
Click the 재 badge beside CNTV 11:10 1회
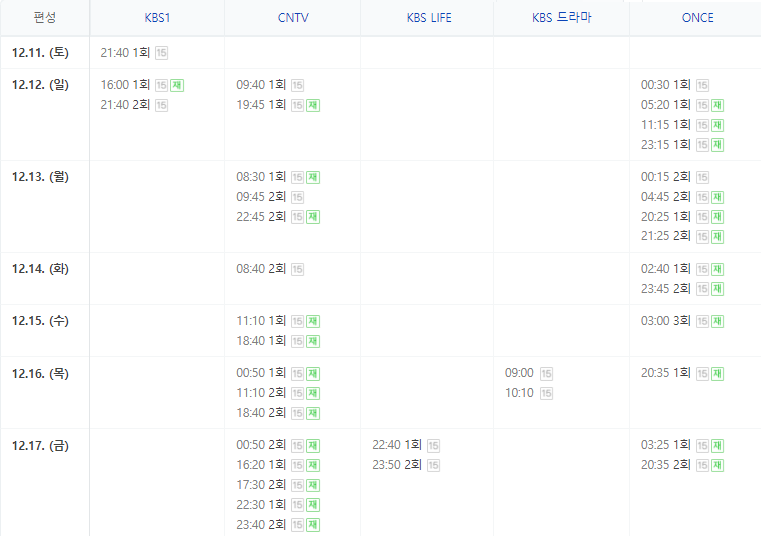coord(313,321)
